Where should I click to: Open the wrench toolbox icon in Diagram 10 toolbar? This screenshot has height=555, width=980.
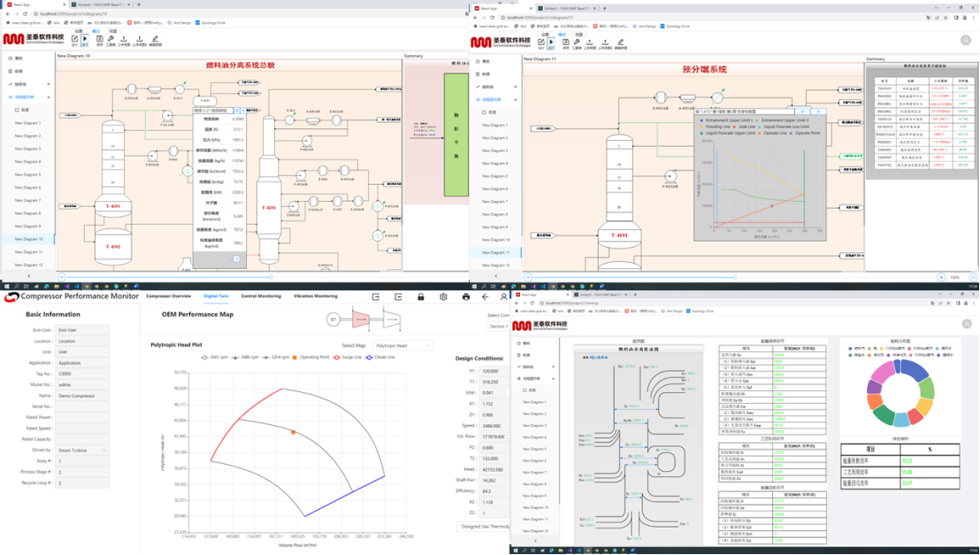pos(110,39)
